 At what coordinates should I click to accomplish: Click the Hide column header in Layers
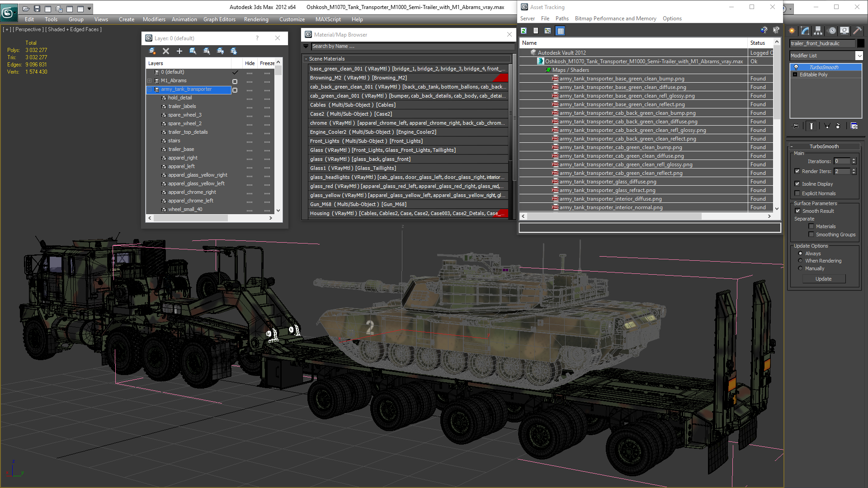tap(250, 63)
